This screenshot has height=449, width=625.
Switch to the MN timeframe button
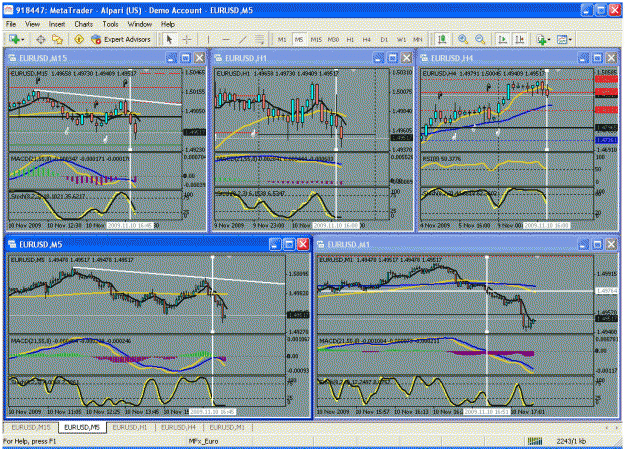click(x=417, y=39)
